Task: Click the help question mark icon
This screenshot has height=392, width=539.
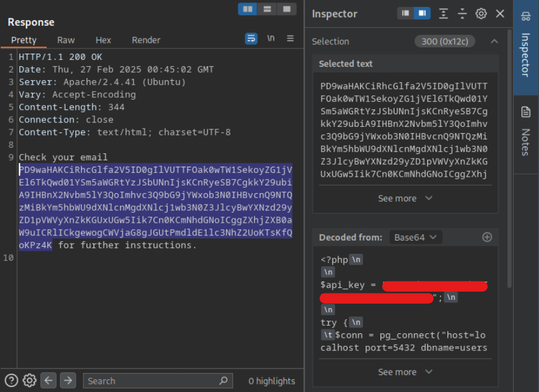Action: pyautogui.click(x=11, y=381)
